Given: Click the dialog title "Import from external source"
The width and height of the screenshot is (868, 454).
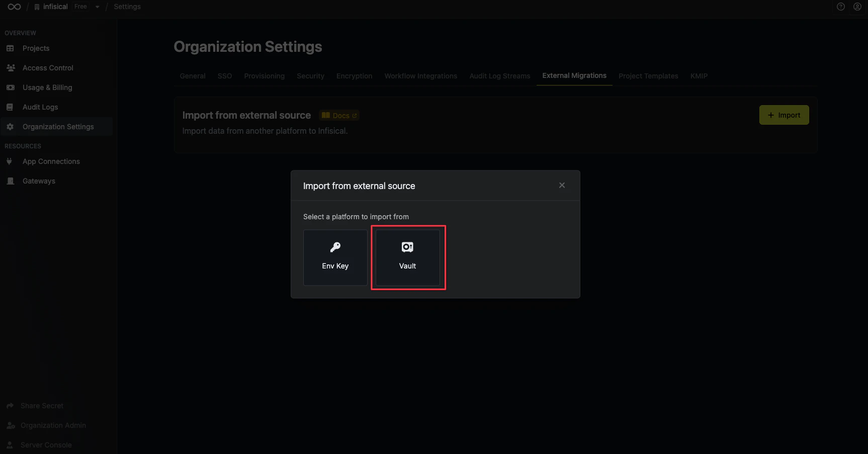Looking at the screenshot, I should pyautogui.click(x=359, y=186).
